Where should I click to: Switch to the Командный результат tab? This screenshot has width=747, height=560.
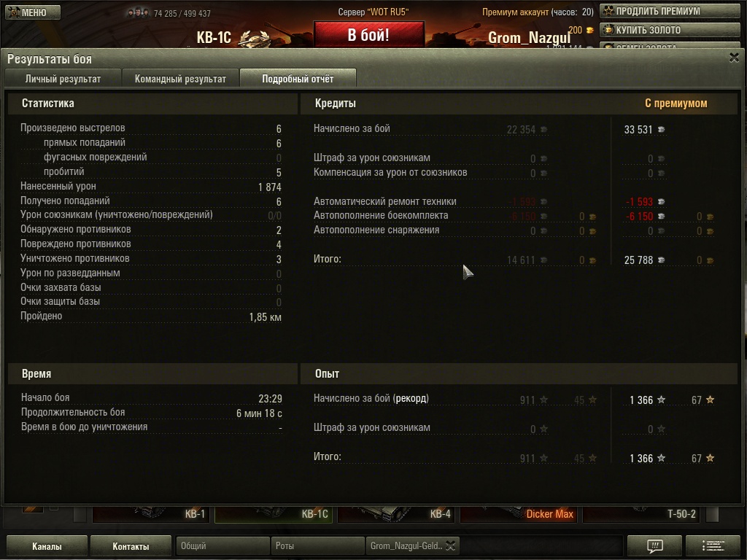pyautogui.click(x=180, y=79)
